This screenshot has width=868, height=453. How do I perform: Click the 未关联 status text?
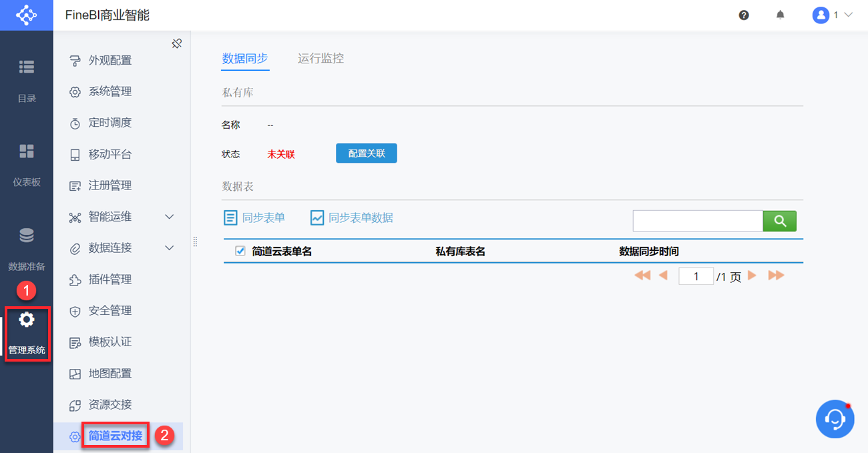pos(281,154)
